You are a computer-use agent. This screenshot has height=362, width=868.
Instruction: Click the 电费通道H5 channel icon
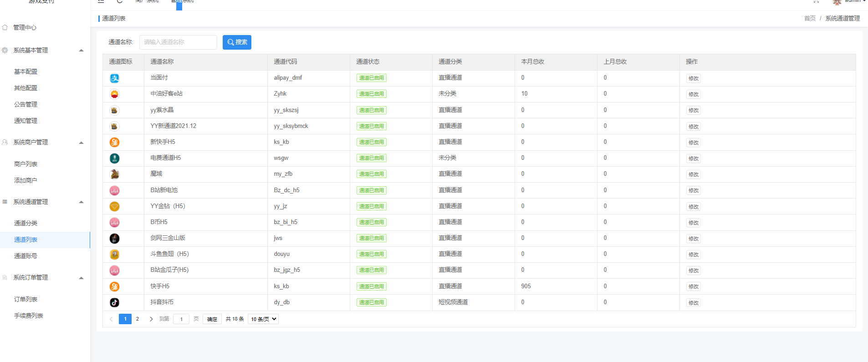(114, 158)
